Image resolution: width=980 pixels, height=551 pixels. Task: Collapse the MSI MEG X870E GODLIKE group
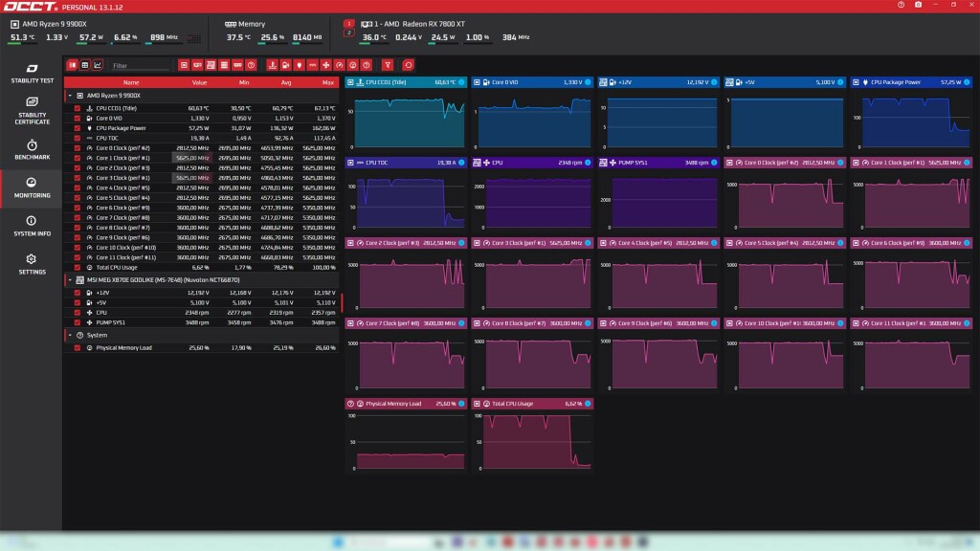click(x=70, y=280)
